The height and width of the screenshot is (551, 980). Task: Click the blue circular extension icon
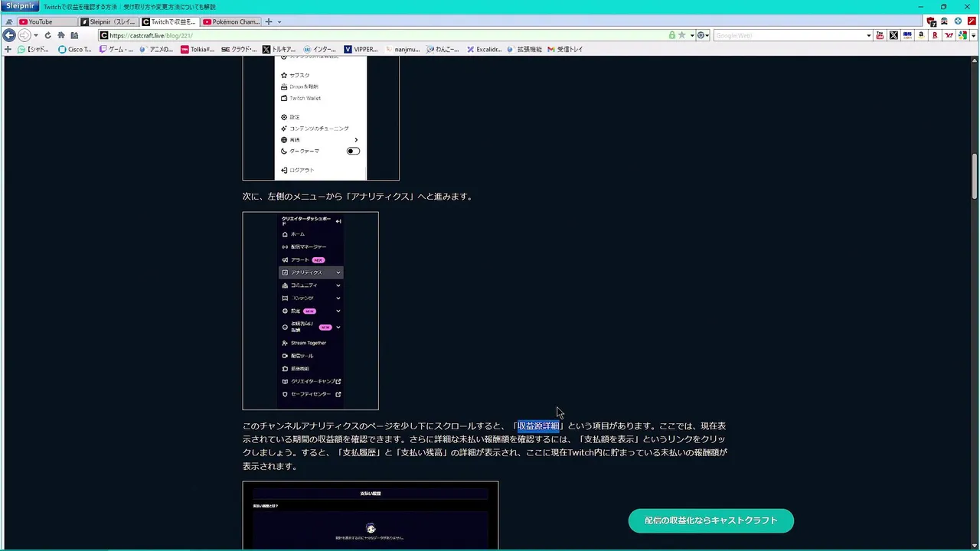tap(958, 21)
